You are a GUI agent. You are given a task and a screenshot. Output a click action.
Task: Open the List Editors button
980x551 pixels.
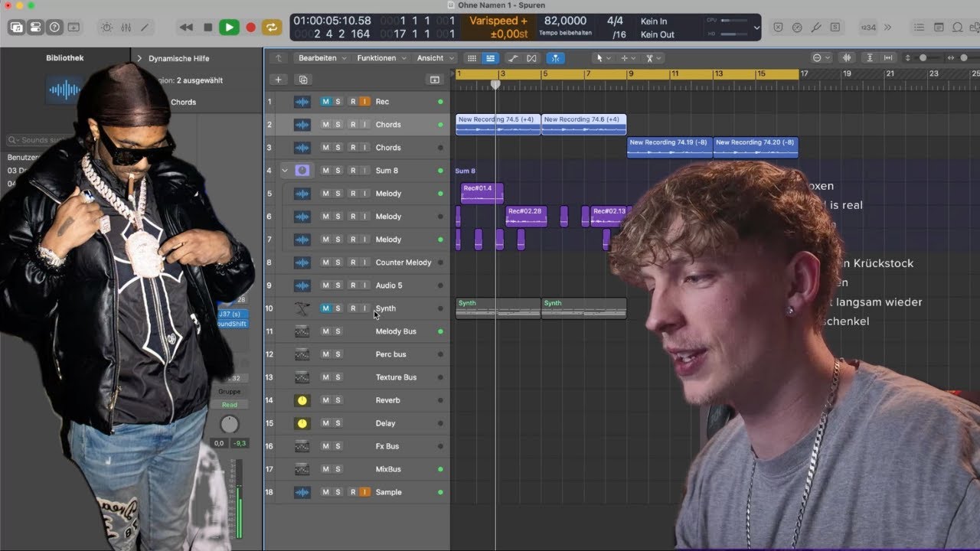tap(919, 28)
